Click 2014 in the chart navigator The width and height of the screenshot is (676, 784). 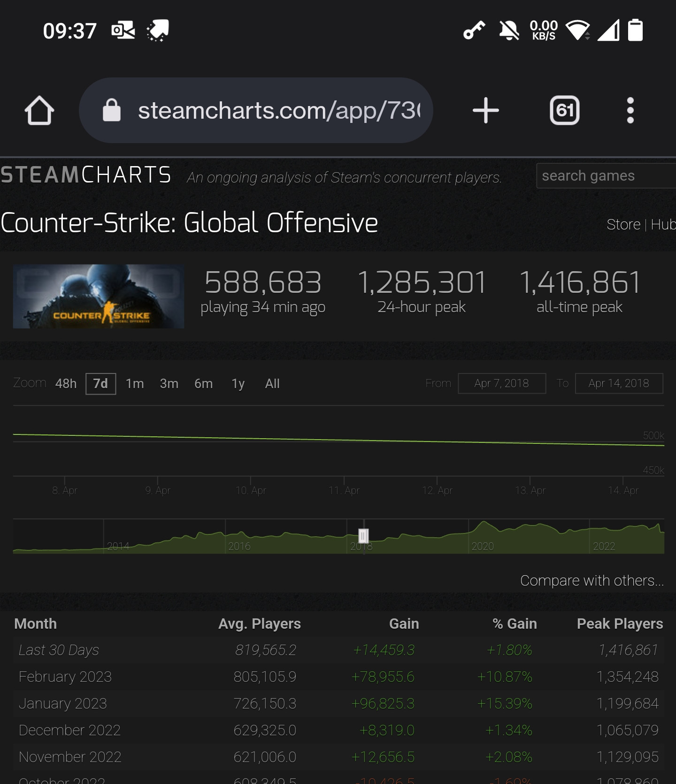pos(118,546)
